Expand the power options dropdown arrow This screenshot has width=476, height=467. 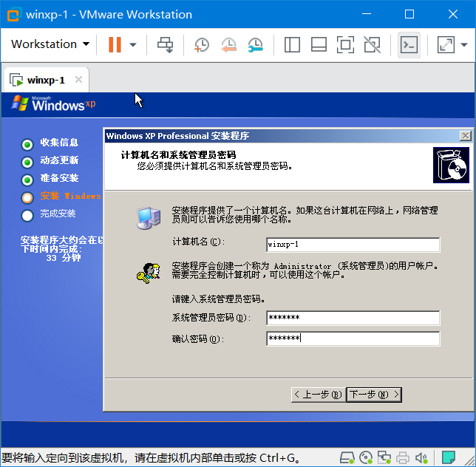pos(132,45)
